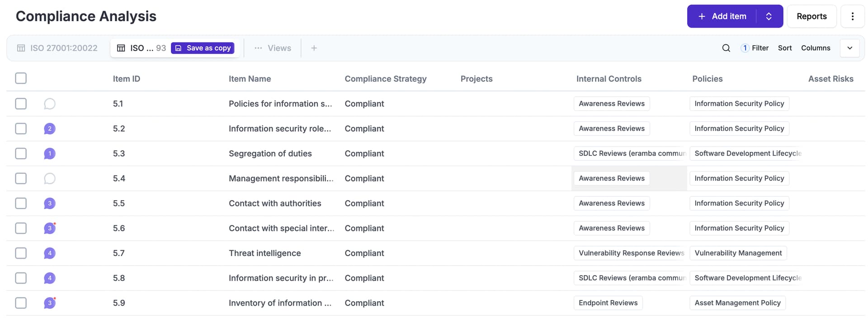Expand the Add item dropdown arrows
868x318 pixels.
tap(769, 16)
